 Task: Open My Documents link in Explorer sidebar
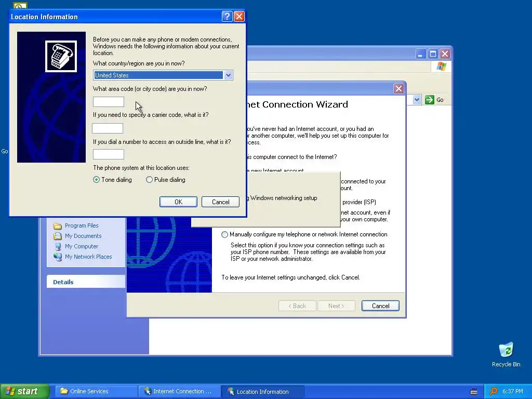coord(83,236)
